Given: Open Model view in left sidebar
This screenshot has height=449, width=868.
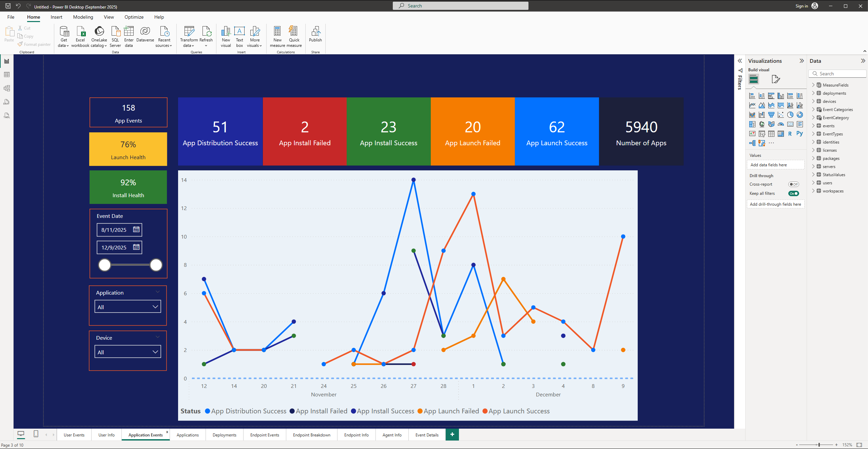Looking at the screenshot, I should [7, 88].
